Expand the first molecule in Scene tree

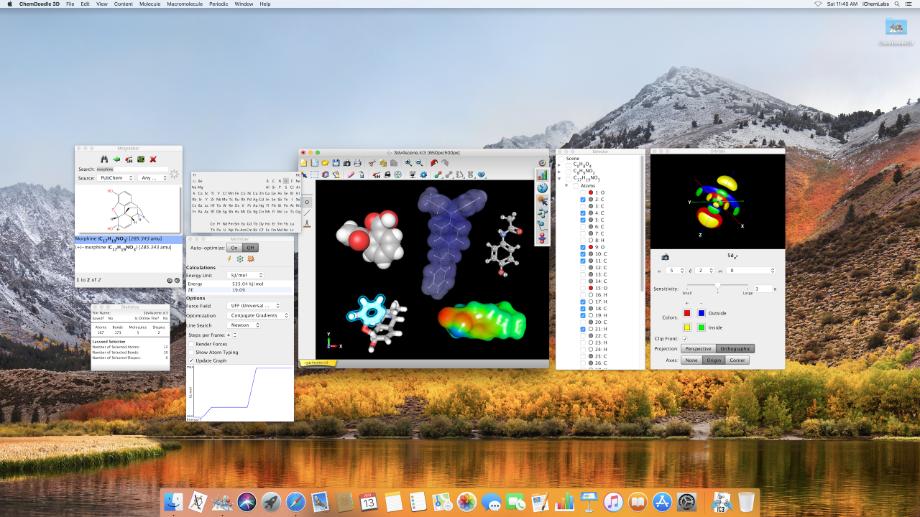tap(559, 165)
